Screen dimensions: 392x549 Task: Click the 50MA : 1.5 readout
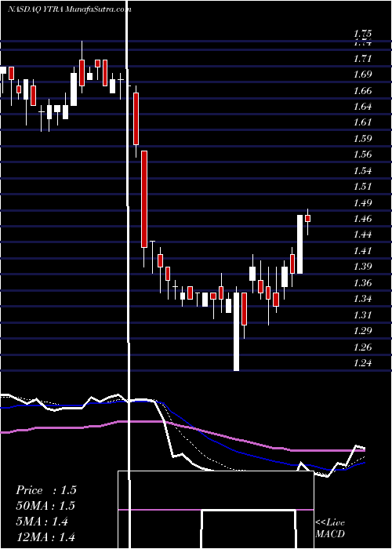coord(45,506)
